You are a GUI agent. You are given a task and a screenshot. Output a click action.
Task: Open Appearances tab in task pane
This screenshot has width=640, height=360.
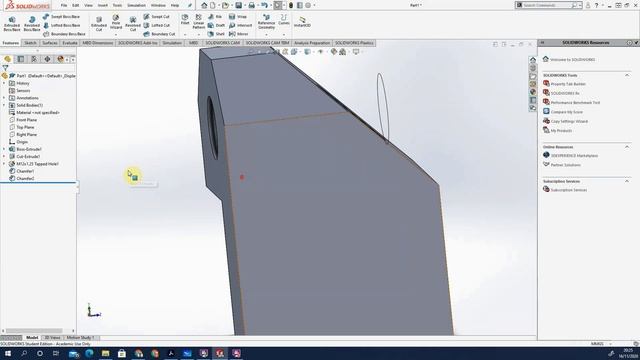[533, 92]
